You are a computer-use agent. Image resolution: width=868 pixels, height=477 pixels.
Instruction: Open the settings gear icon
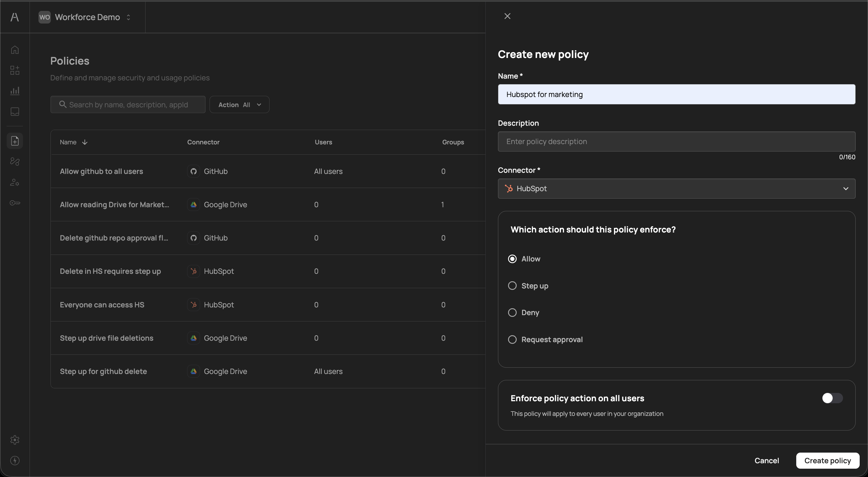click(15, 440)
